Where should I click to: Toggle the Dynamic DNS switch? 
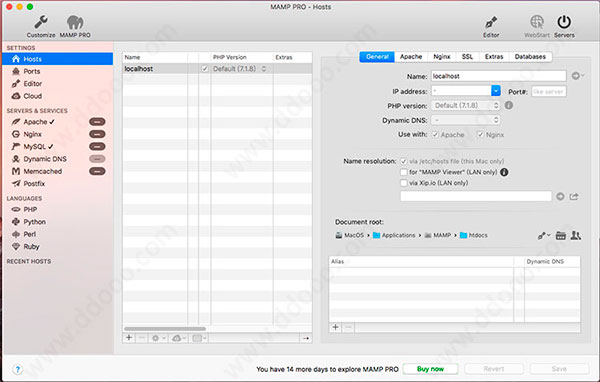(x=97, y=159)
